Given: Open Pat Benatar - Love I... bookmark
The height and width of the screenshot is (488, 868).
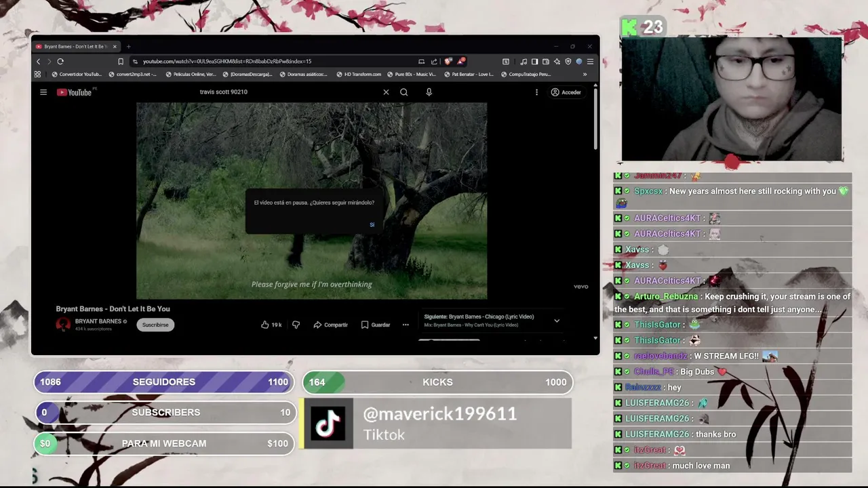Looking at the screenshot, I should coord(469,74).
